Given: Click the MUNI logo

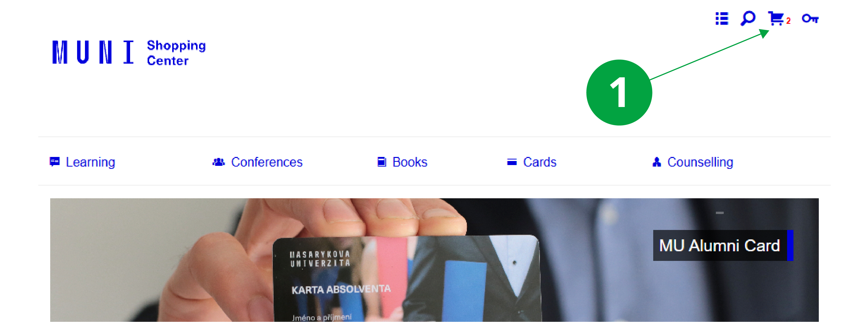Looking at the screenshot, I should 93,52.
